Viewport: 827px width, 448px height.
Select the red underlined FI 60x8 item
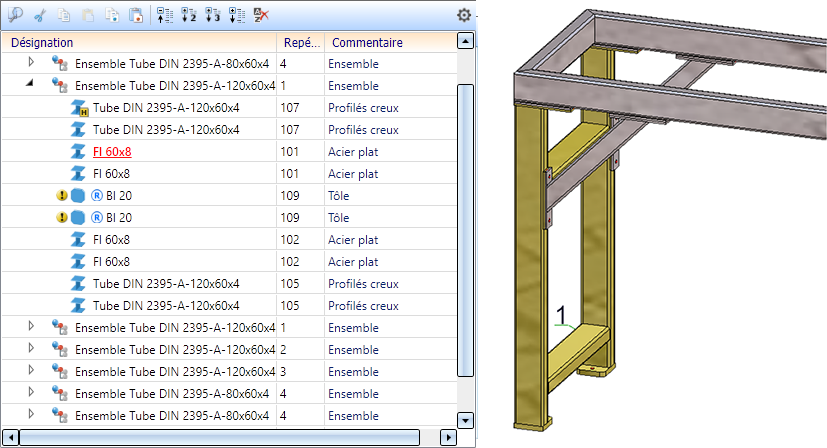tap(112, 152)
